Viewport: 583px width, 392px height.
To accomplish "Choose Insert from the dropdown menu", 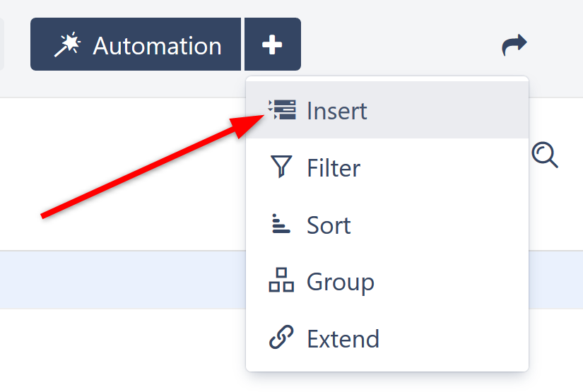I will coord(336,111).
